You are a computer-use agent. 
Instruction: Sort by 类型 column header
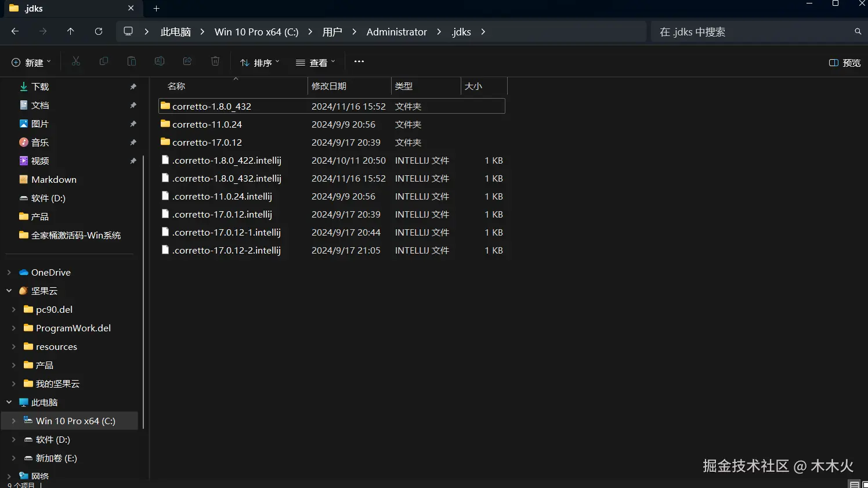click(426, 86)
